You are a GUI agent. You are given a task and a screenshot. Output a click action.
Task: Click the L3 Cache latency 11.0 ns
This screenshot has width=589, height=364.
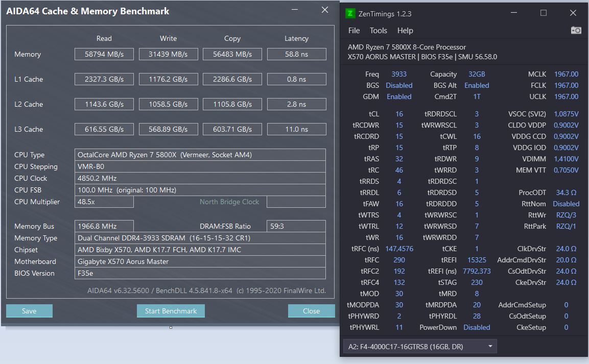(296, 129)
